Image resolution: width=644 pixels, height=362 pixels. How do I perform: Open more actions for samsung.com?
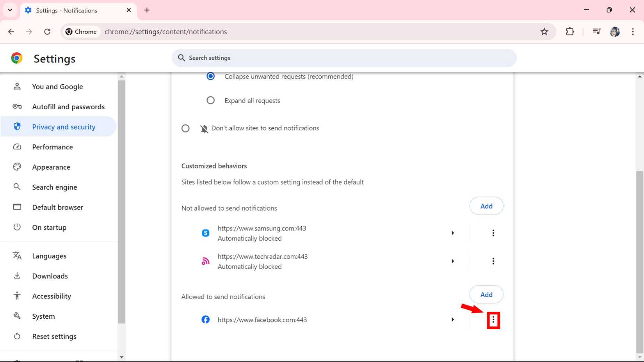[x=493, y=233]
